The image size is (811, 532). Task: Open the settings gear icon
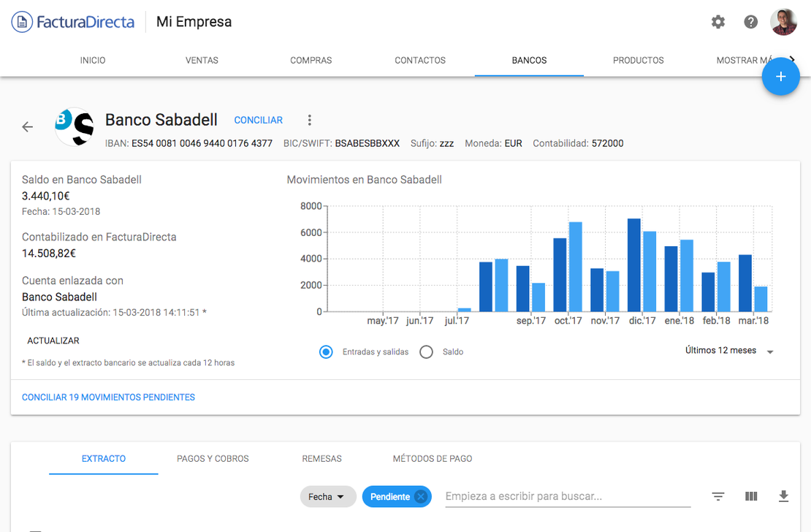(718, 22)
